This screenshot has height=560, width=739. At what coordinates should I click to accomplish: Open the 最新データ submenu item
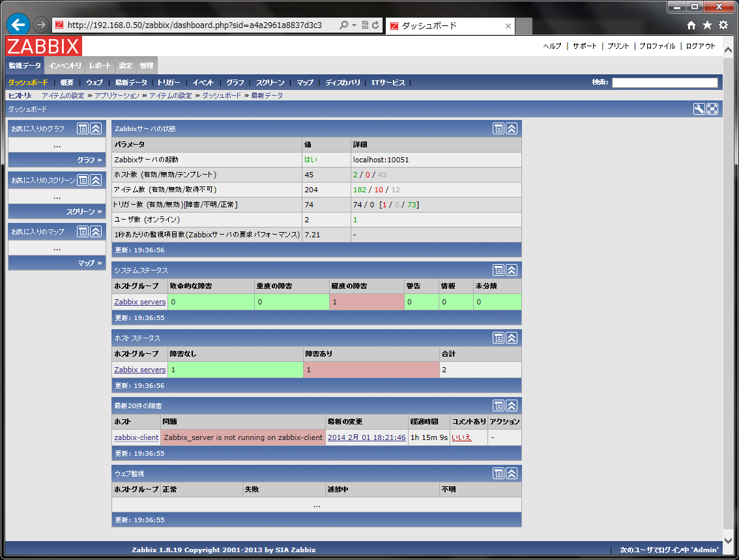point(131,83)
